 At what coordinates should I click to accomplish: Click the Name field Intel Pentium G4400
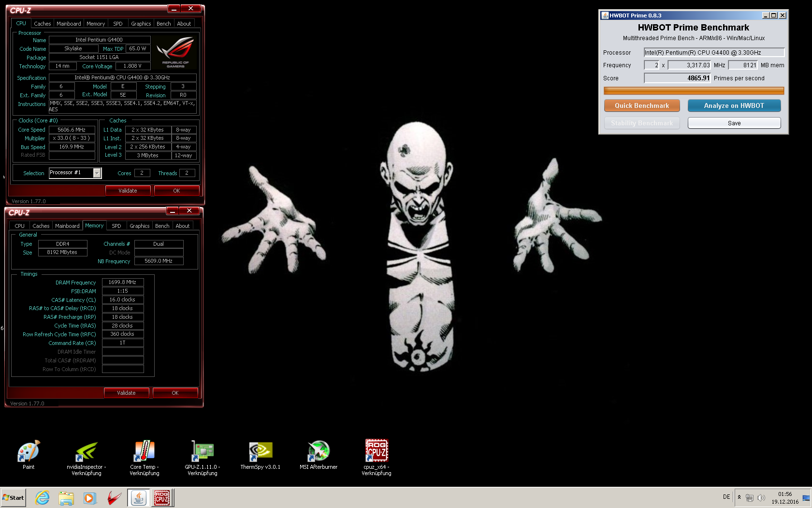click(99, 40)
